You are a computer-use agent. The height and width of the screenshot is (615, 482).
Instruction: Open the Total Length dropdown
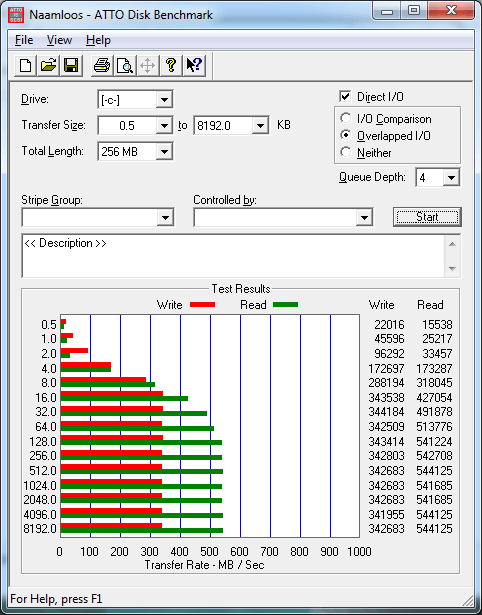[164, 151]
